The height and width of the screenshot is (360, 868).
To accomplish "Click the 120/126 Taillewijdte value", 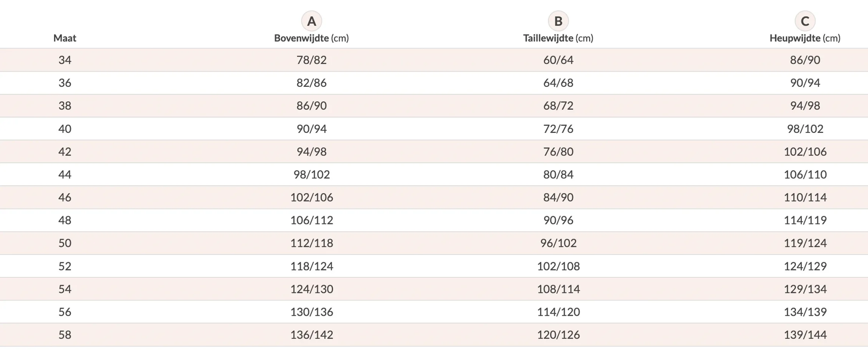I will (558, 335).
